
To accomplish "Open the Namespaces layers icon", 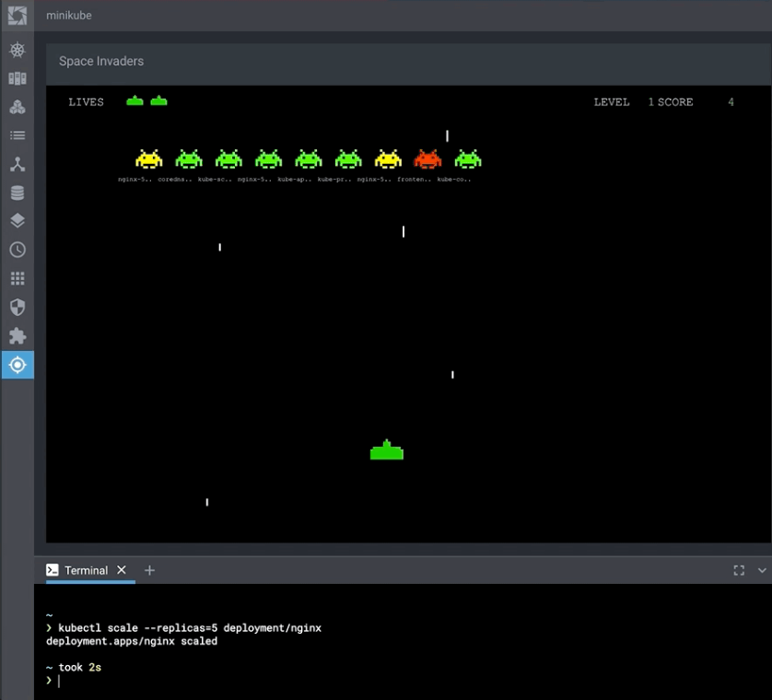I will coord(18,220).
